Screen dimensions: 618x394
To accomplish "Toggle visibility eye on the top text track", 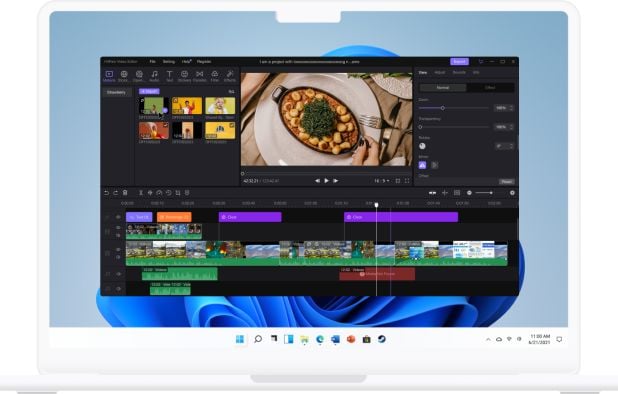I will 118,217.
